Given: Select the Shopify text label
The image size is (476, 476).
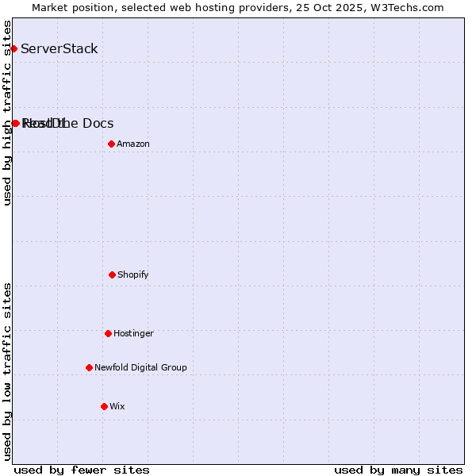Looking at the screenshot, I should (132, 274).
